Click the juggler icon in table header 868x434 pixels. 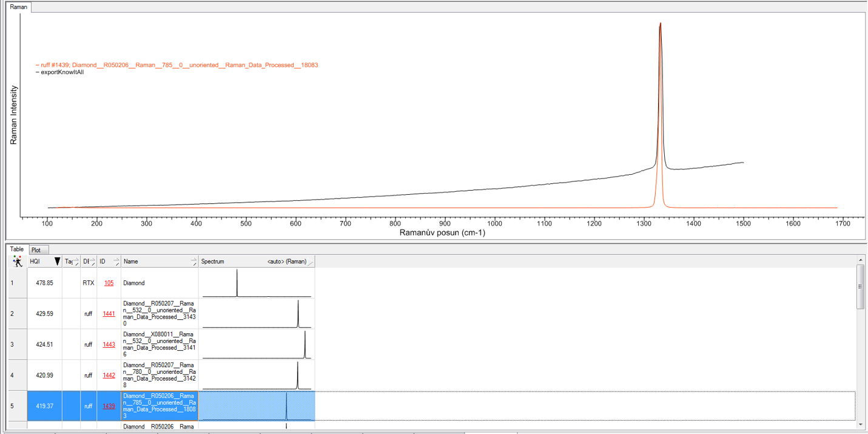tap(18, 262)
